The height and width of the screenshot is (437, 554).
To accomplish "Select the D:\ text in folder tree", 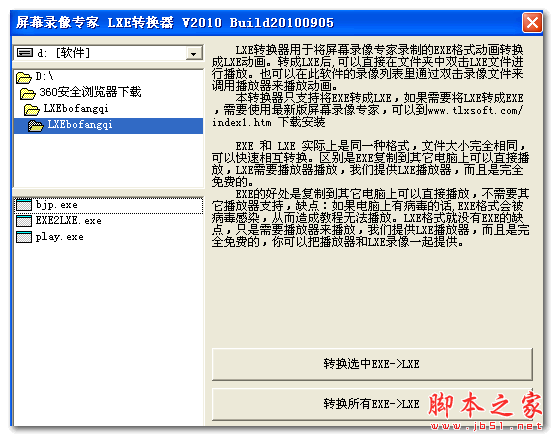I will pyautogui.click(x=45, y=76).
